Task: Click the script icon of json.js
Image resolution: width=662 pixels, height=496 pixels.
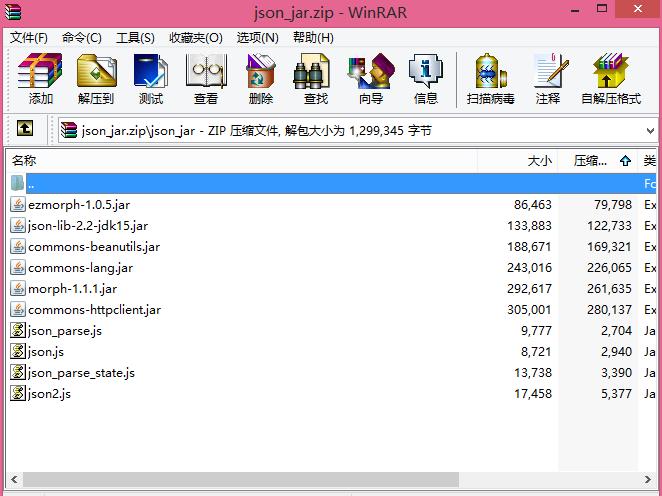Action: (18, 352)
